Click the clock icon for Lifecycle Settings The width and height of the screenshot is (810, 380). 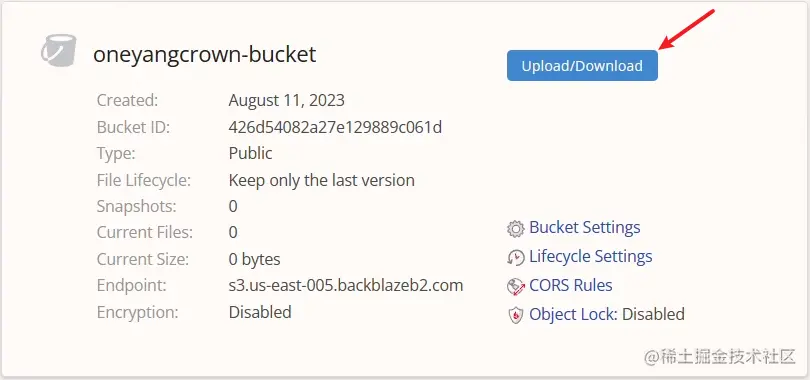(516, 257)
